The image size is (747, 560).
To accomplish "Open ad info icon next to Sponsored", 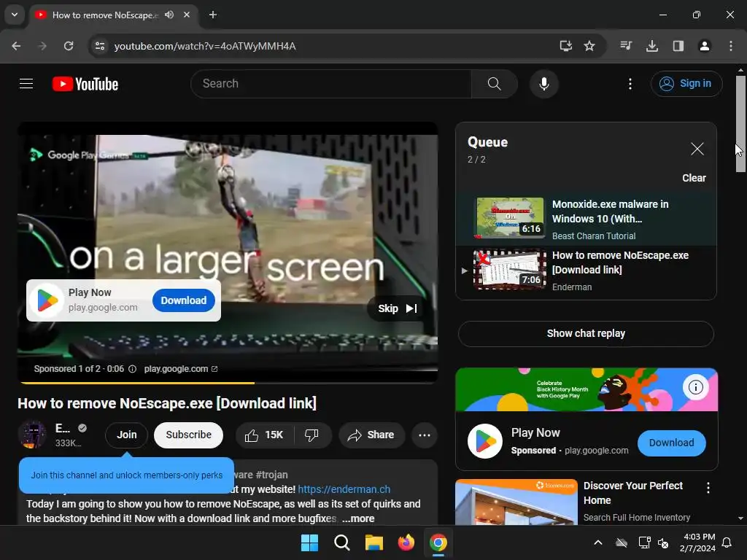I will pyautogui.click(x=133, y=369).
